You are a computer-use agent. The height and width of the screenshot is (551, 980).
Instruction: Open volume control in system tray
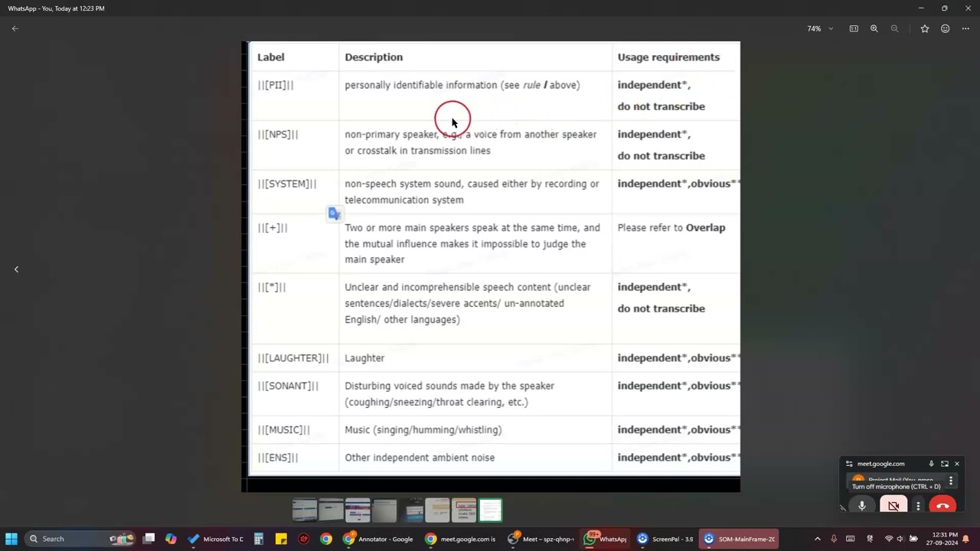tap(900, 539)
